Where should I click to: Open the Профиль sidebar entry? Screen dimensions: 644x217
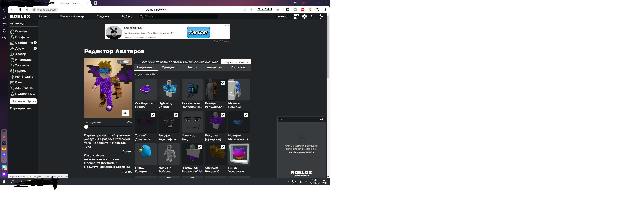click(x=20, y=37)
